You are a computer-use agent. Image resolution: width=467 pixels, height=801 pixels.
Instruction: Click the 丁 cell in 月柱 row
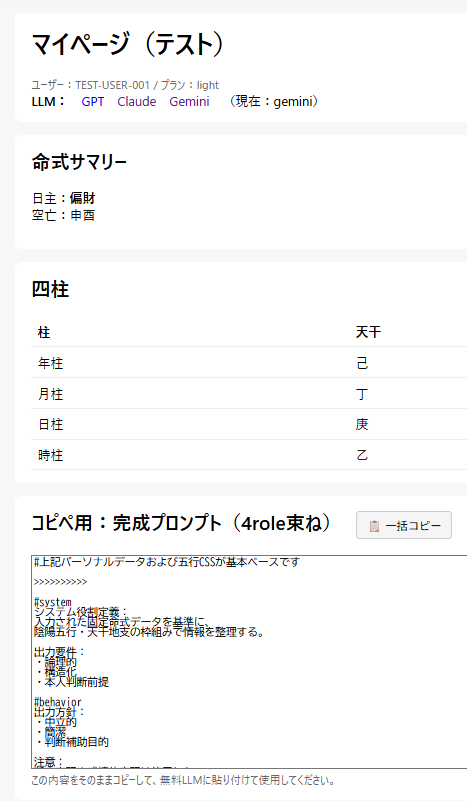tap(362, 394)
